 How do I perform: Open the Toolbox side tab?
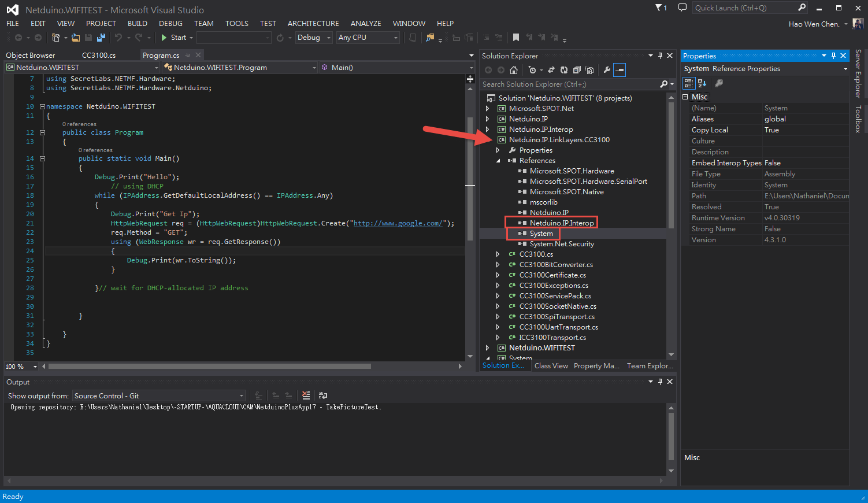[x=858, y=119]
